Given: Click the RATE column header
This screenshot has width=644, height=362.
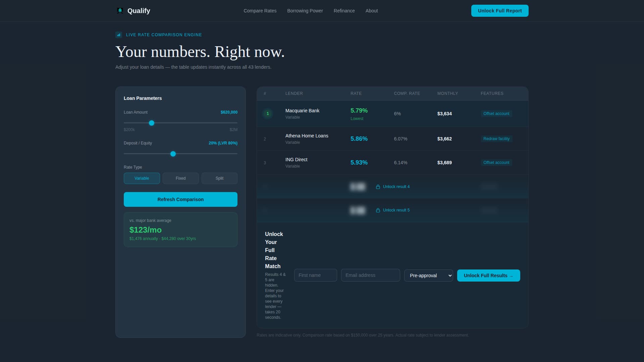Looking at the screenshot, I should tap(356, 94).
